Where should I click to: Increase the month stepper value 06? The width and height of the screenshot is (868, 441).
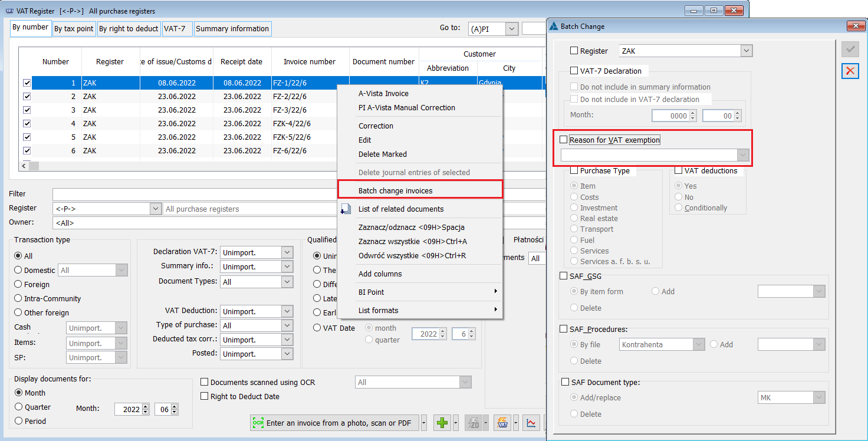click(x=175, y=406)
